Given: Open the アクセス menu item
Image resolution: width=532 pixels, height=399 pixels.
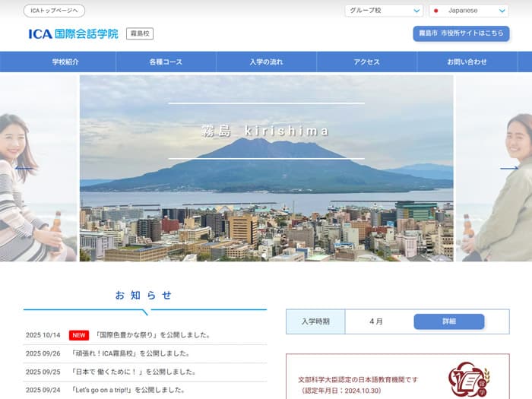Looking at the screenshot, I should 366,62.
